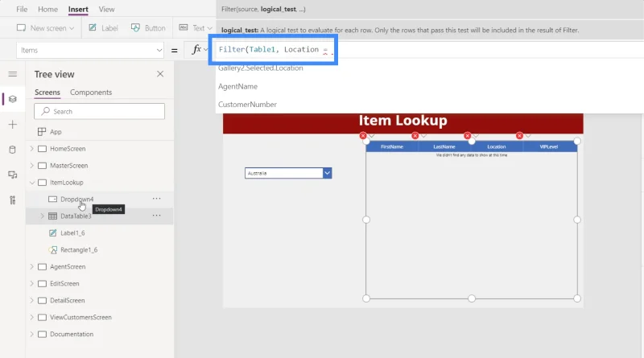Screen dimensions: 644x358
Task: Click the Tree view Search box
Action: point(99,111)
